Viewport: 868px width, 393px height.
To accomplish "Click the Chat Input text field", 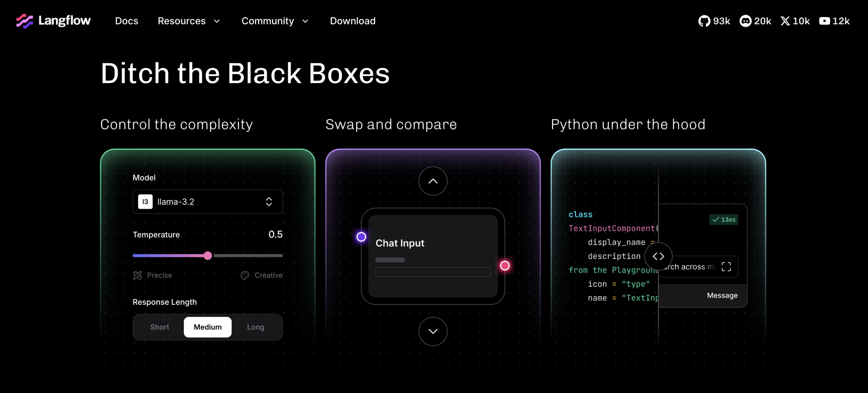I will pyautogui.click(x=433, y=272).
